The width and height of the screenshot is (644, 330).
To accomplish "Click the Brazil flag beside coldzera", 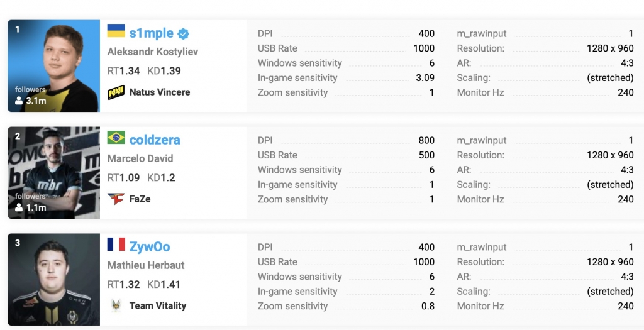I will tap(116, 138).
